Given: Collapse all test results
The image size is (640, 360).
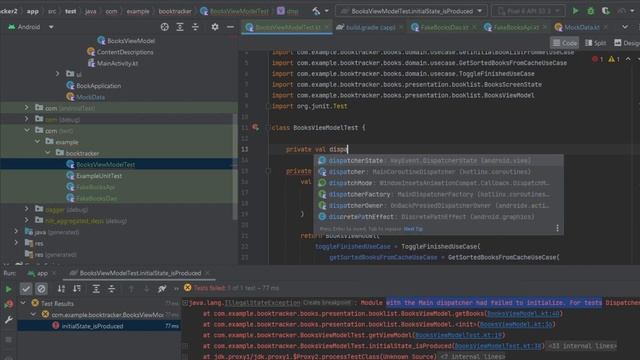Looking at the screenshot, I should (x=111, y=289).
